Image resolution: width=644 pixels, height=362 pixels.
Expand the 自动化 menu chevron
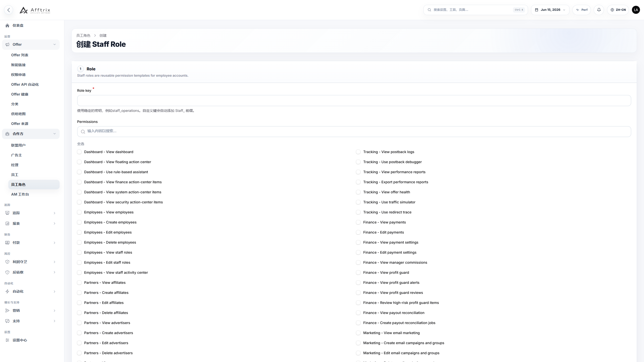(55, 292)
